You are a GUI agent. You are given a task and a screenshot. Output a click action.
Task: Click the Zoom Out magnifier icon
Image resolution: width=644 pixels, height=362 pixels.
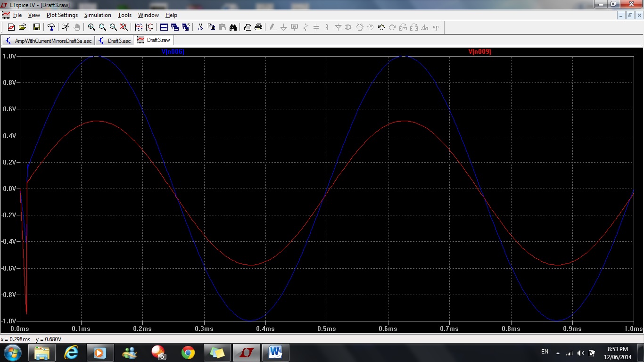[113, 27]
